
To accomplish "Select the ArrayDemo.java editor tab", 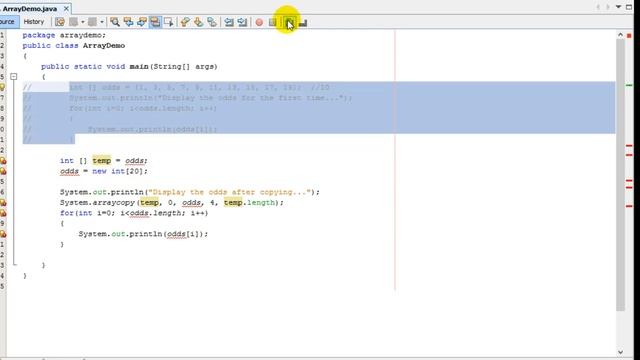I will pos(30,9).
